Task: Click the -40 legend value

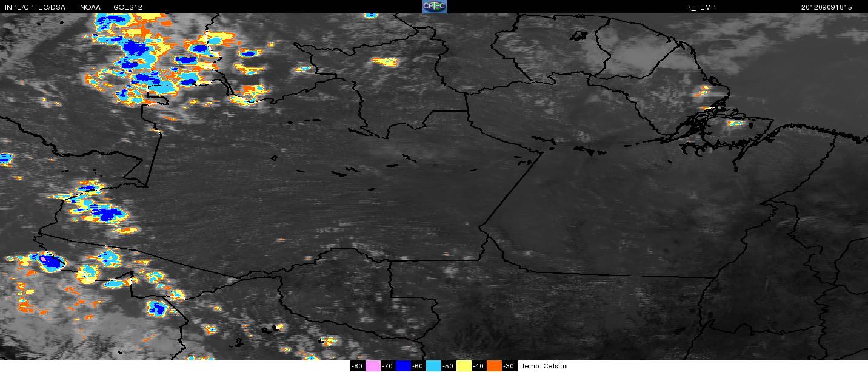Action: point(479,366)
